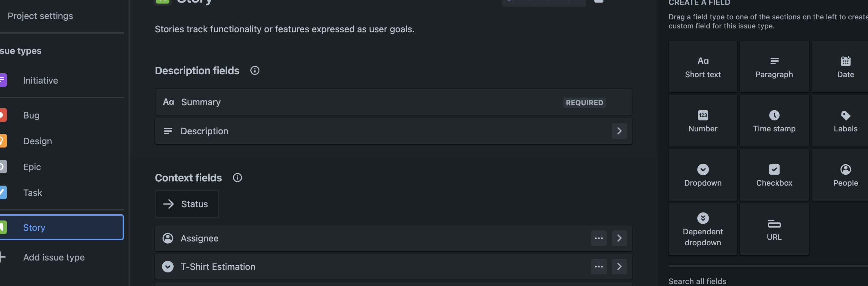Select the Paragraph field type
868x286 pixels.
[774, 66]
